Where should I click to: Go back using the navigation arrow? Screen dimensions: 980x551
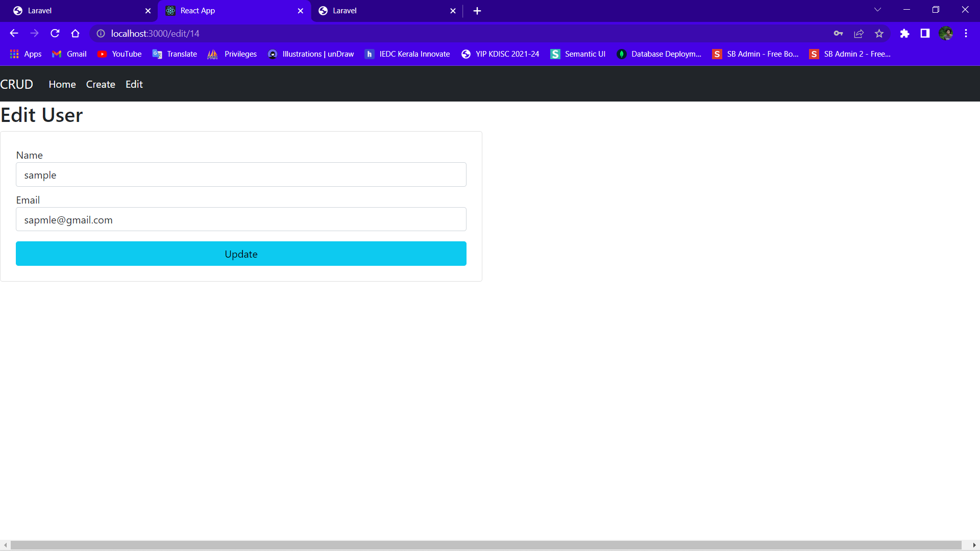coord(14,33)
